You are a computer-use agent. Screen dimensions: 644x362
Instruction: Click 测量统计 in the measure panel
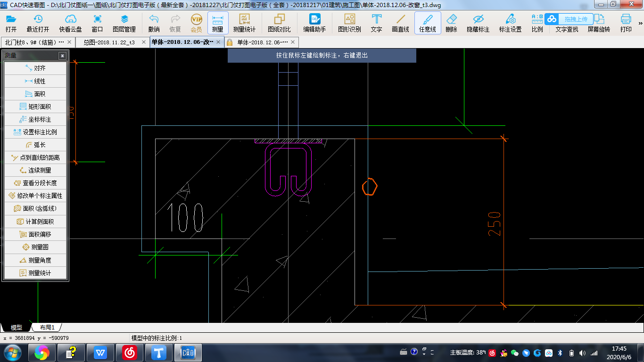(35, 273)
